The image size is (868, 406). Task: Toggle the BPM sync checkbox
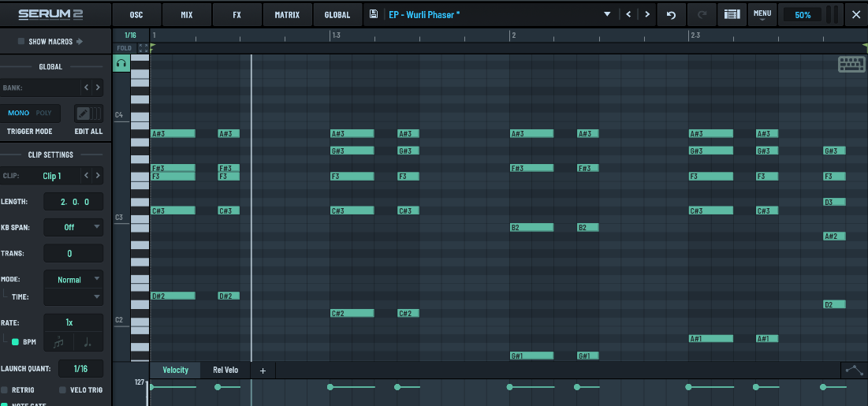tap(16, 342)
